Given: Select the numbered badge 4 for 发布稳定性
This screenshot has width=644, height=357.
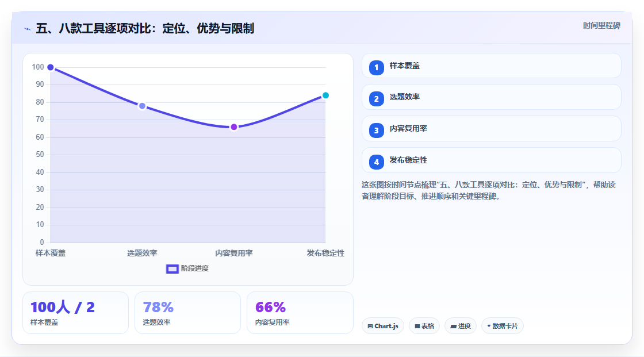Looking at the screenshot, I should pos(376,162).
